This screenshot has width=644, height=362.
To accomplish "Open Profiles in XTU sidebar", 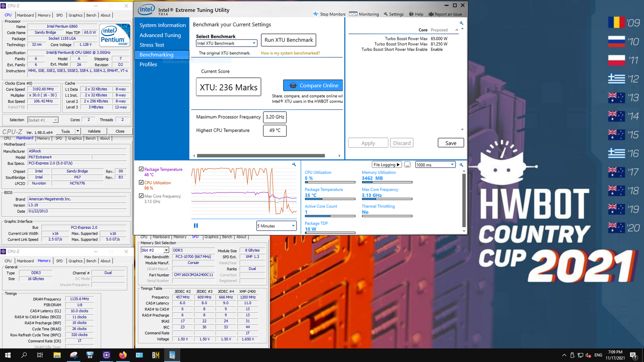I will [148, 64].
